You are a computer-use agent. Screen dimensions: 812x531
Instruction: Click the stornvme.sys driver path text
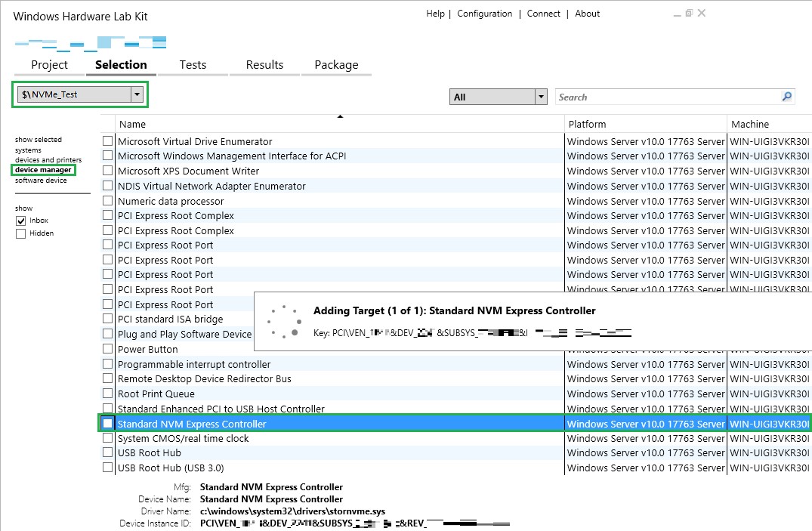(292, 511)
